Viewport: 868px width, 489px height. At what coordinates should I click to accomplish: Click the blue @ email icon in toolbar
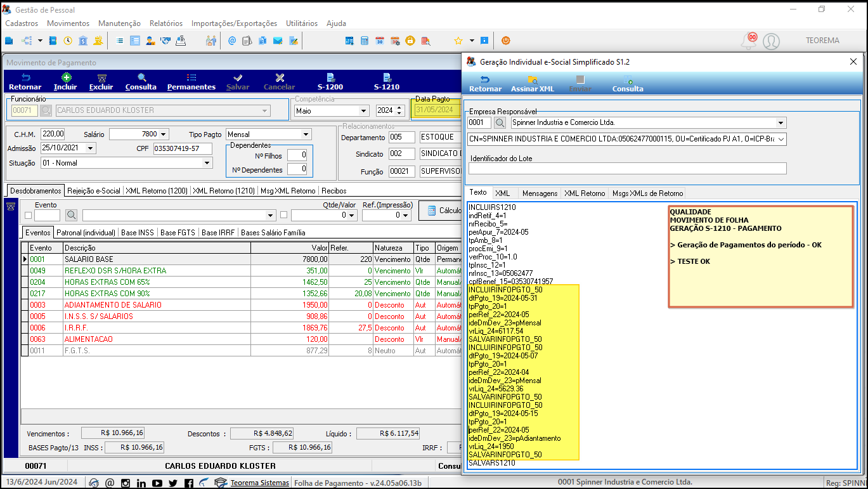[x=231, y=41]
